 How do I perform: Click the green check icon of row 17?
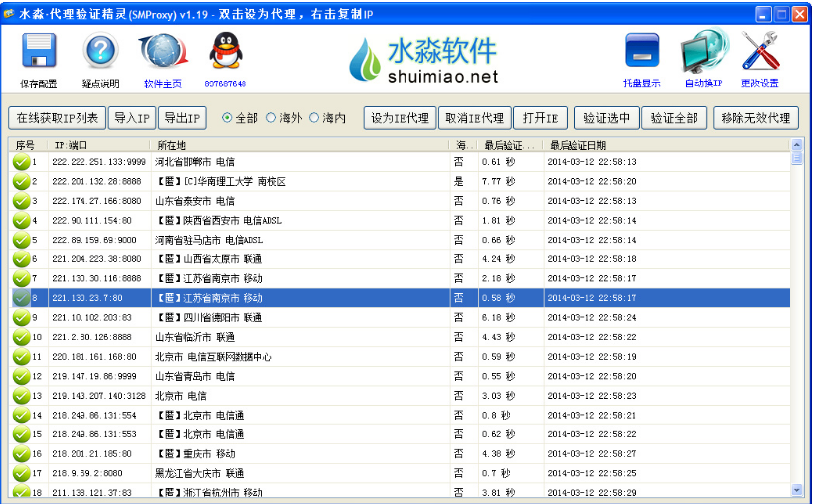pos(21,473)
